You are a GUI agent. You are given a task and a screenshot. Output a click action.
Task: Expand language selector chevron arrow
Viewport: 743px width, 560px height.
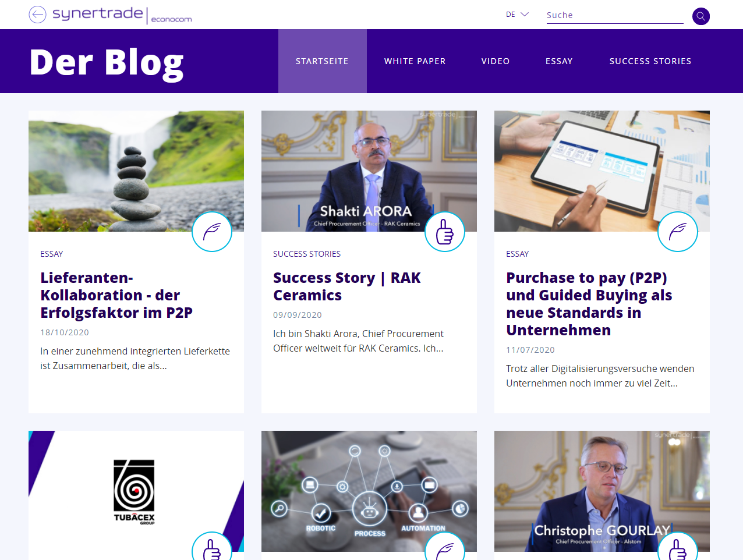[525, 14]
